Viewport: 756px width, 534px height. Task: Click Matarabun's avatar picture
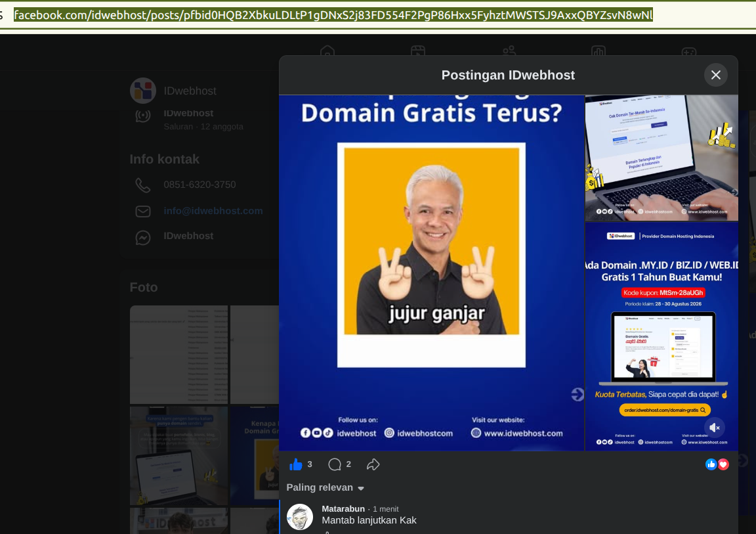pos(300,517)
